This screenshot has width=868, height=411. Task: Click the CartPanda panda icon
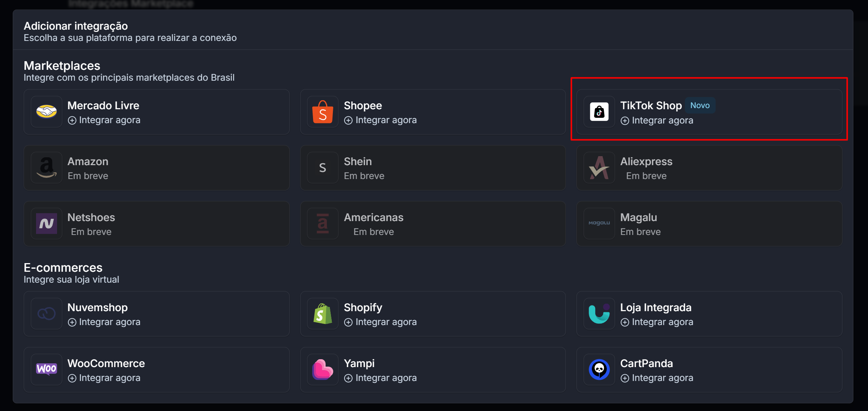point(599,369)
